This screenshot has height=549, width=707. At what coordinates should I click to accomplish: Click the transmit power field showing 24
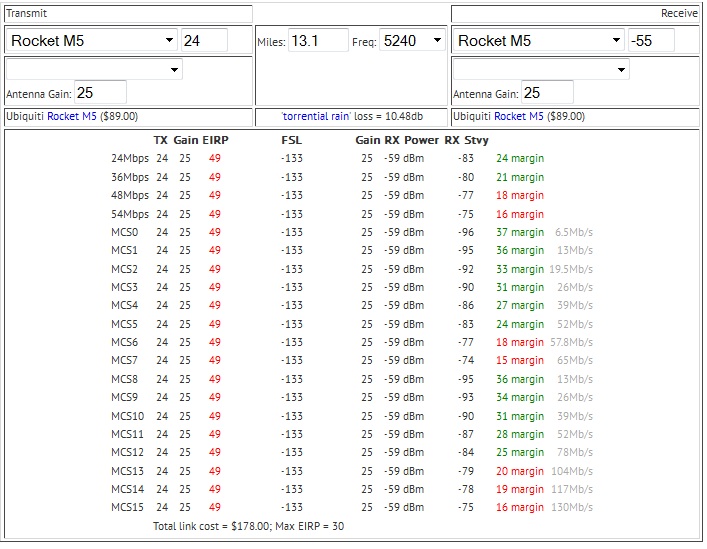click(204, 41)
